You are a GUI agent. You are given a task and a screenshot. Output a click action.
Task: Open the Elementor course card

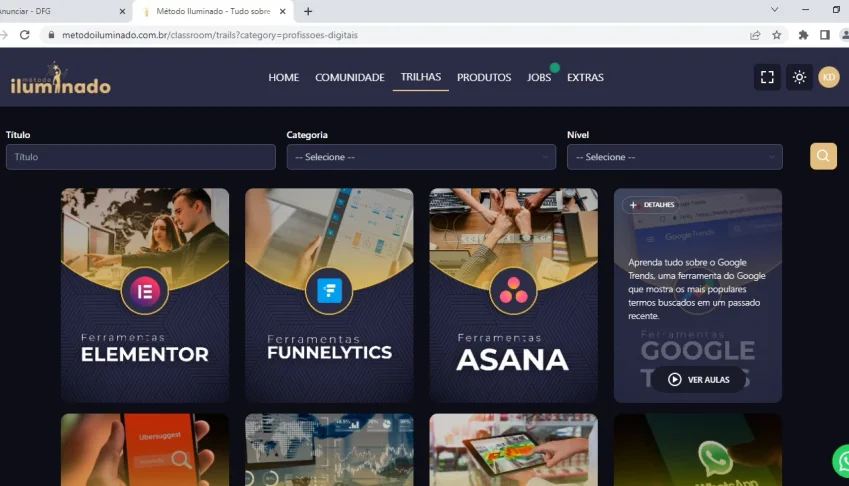coord(145,295)
